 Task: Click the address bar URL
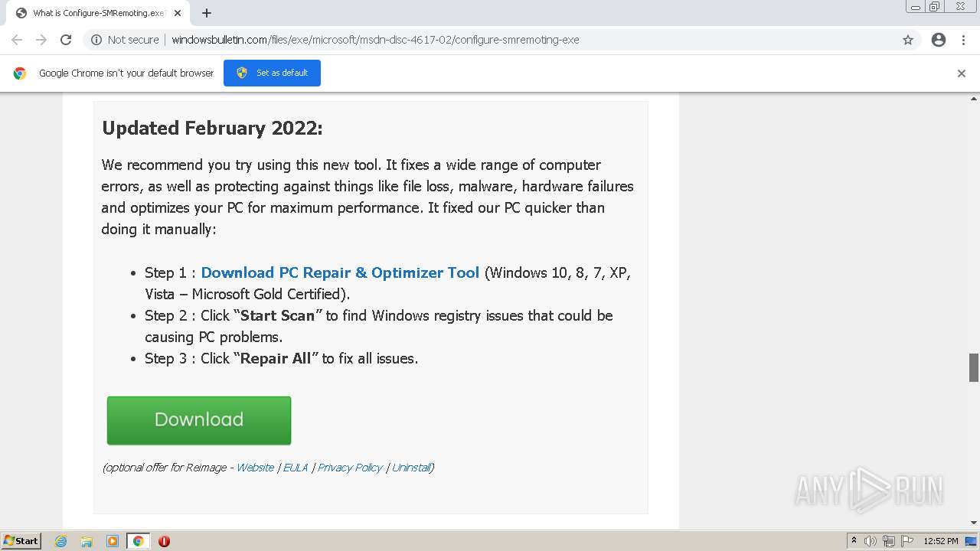[x=375, y=40]
